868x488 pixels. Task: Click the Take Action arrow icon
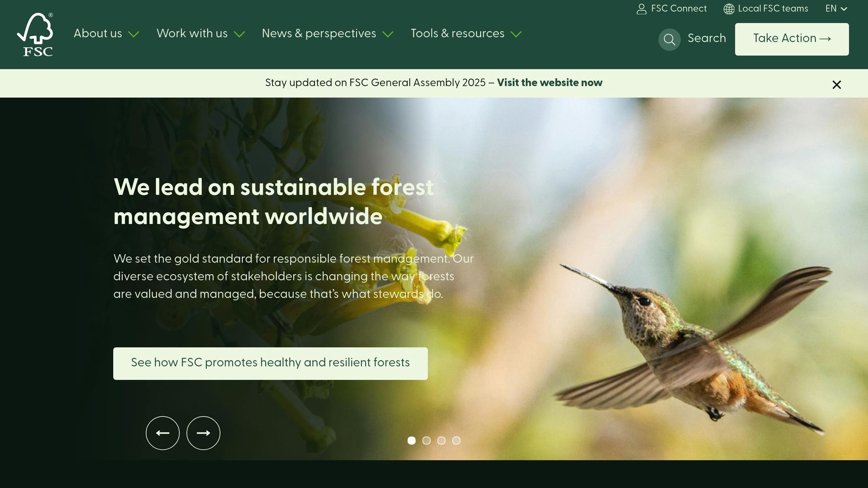pos(825,38)
